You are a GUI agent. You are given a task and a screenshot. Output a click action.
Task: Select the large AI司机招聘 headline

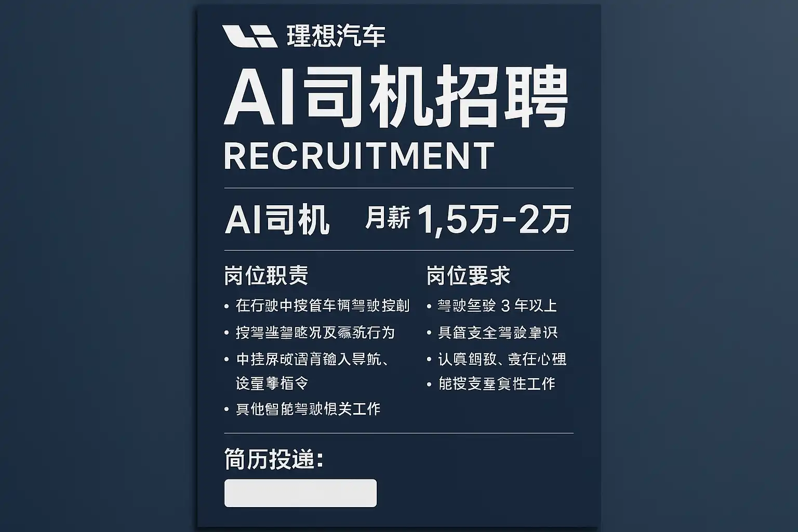tap(396, 98)
